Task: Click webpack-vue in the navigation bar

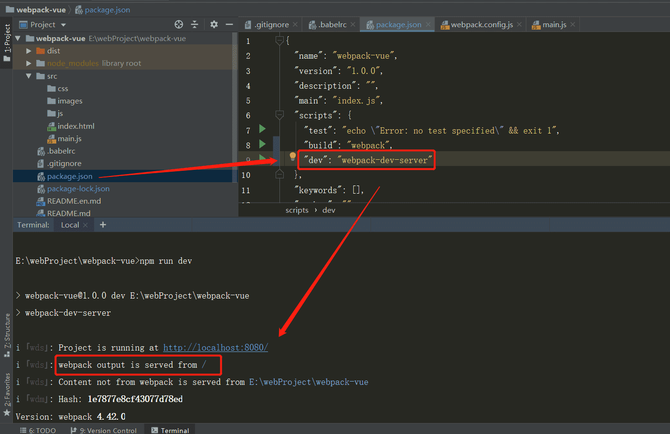Action: tap(36, 10)
